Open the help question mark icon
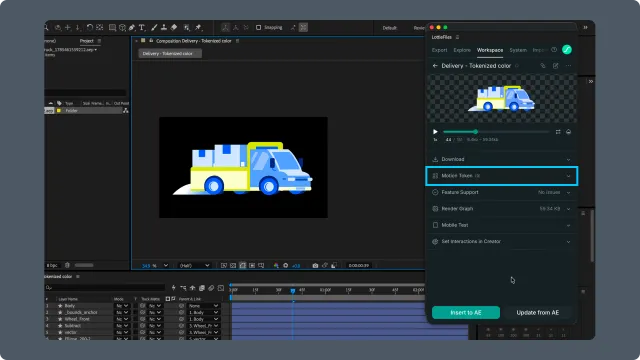This screenshot has height=360, width=640. 554,50
